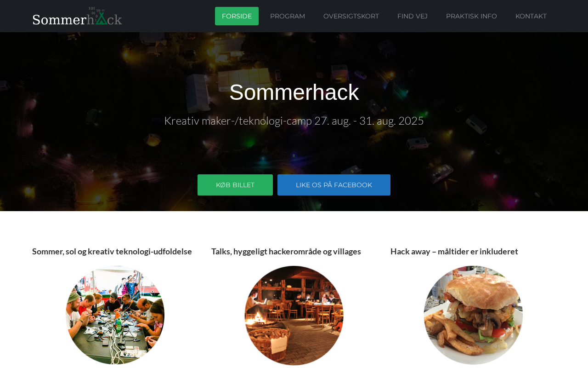
Task: Select FIND VEJ in navigation
Action: click(413, 16)
